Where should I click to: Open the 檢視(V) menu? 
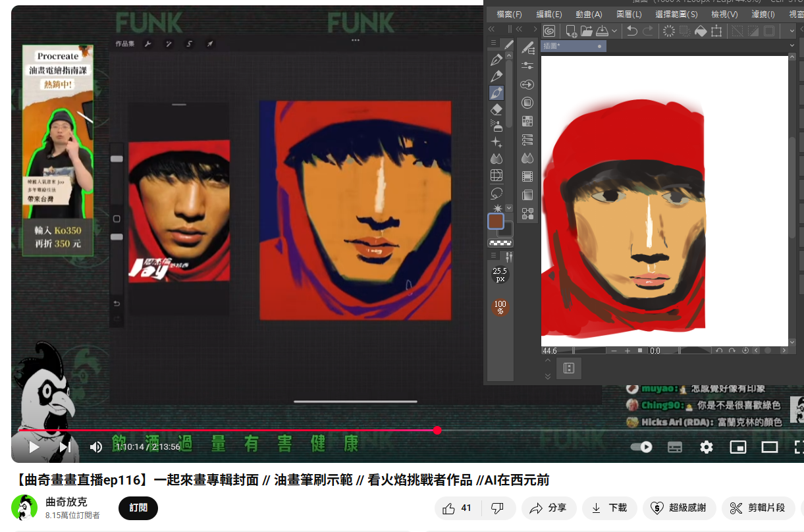pos(724,14)
